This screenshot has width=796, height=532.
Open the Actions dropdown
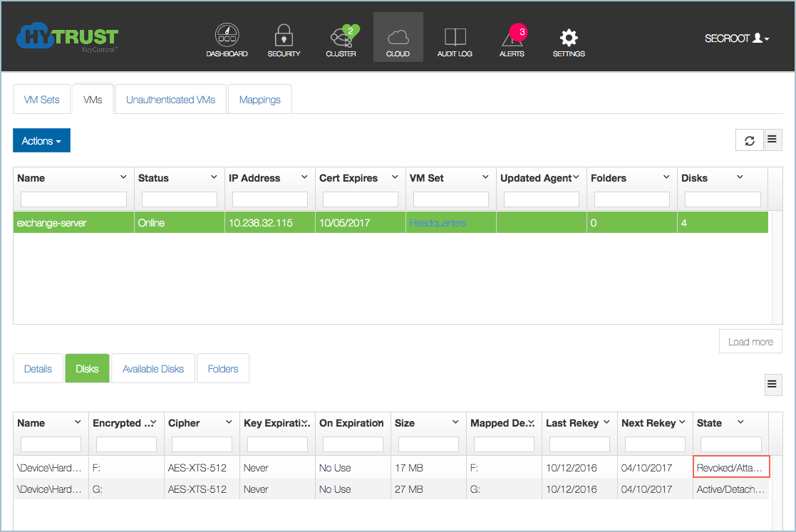click(x=41, y=140)
